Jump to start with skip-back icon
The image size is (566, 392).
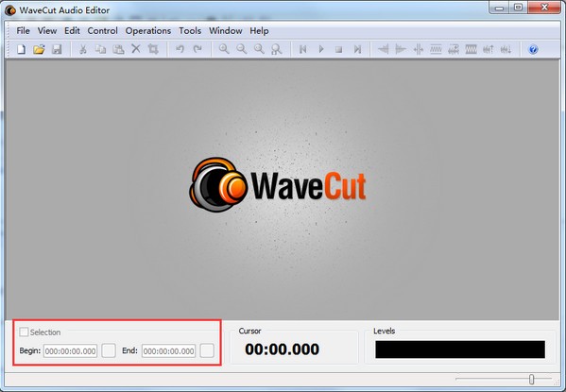pyautogui.click(x=303, y=49)
